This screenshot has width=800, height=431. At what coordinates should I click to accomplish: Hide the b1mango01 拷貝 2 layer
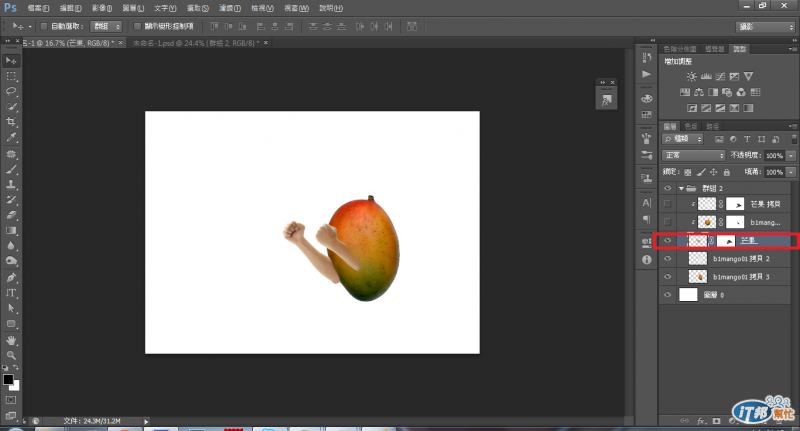coord(667,259)
